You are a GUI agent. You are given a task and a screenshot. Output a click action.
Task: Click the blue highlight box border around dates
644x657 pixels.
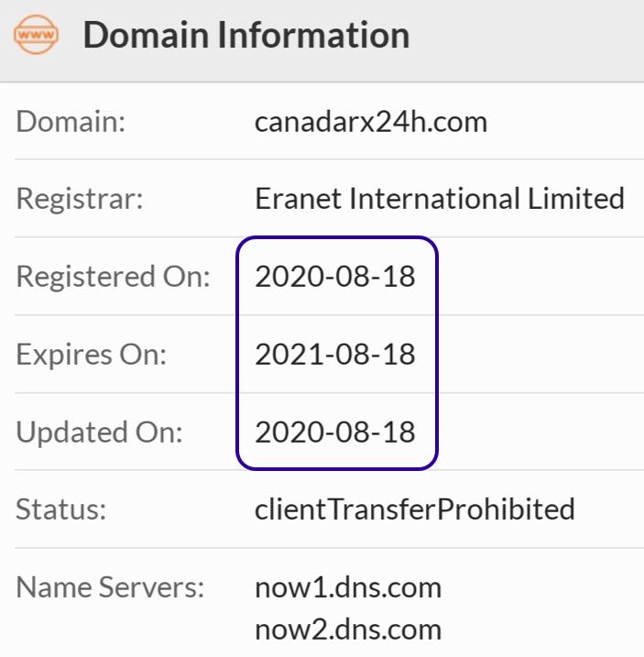coord(237,353)
